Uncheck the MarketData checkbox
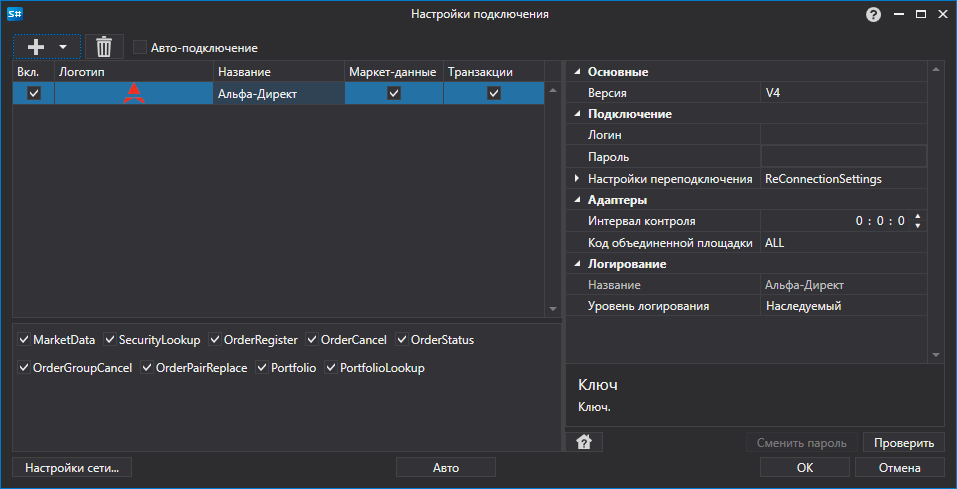The image size is (957, 489). pos(24,339)
